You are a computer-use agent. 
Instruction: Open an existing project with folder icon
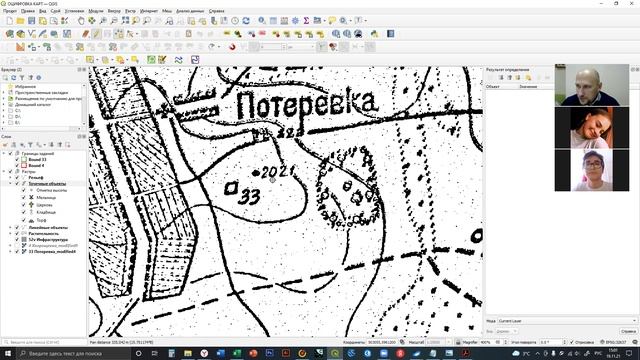click(20, 20)
